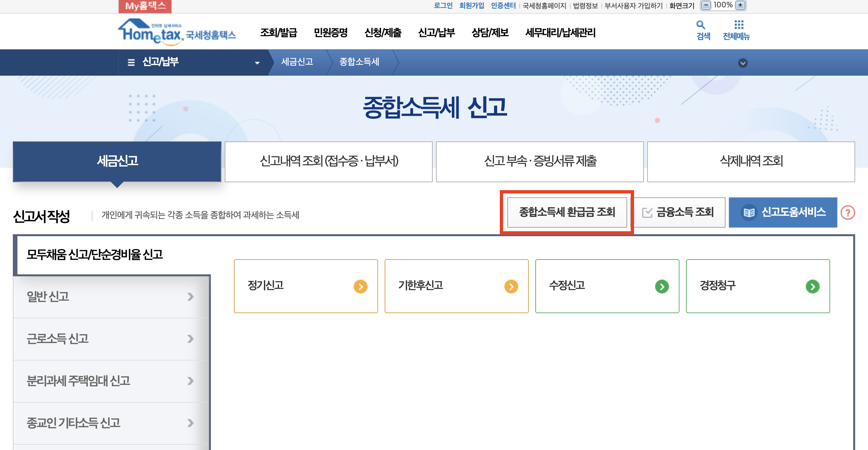
Task: Switch to 신고 부속·증빙서류 제출 tab
Action: pyautogui.click(x=540, y=162)
